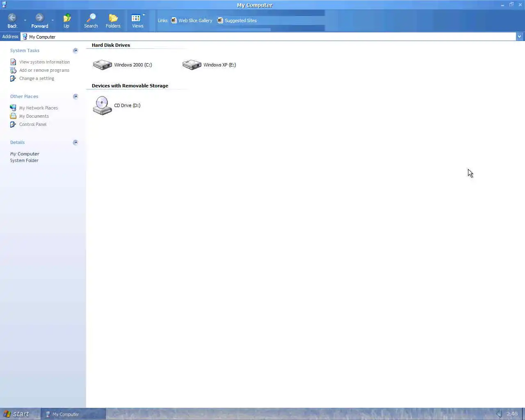Close the My Computer window
525x420 pixels.
pyautogui.click(x=520, y=5)
